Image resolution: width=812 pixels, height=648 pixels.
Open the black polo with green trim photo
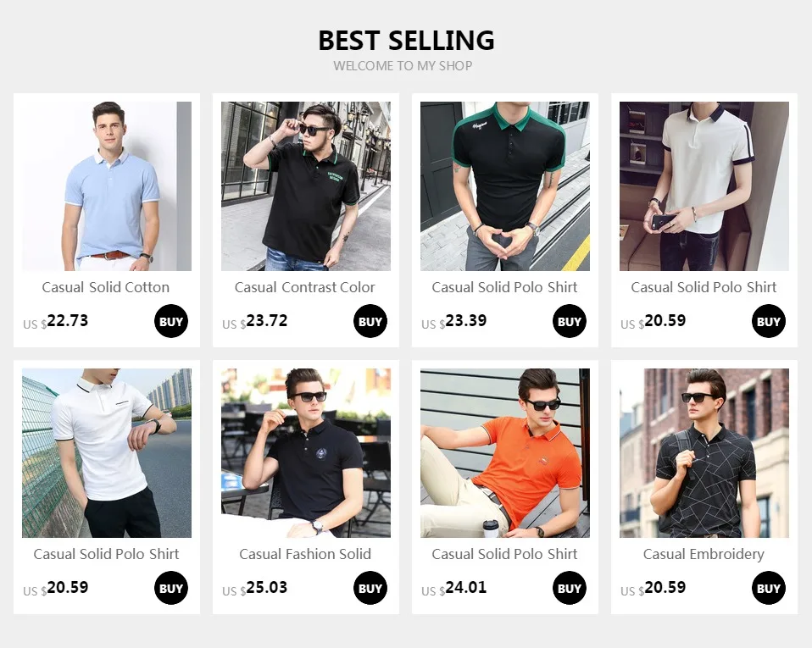(306, 186)
